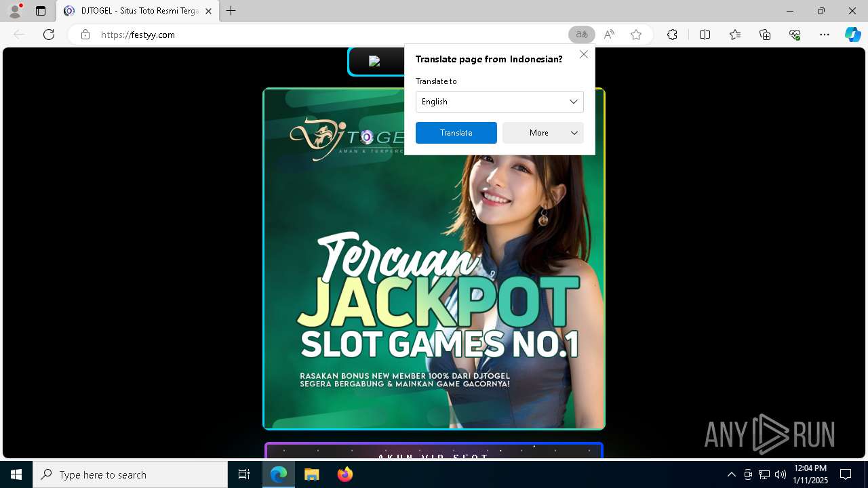Open the Translate to English language dropdown

500,102
